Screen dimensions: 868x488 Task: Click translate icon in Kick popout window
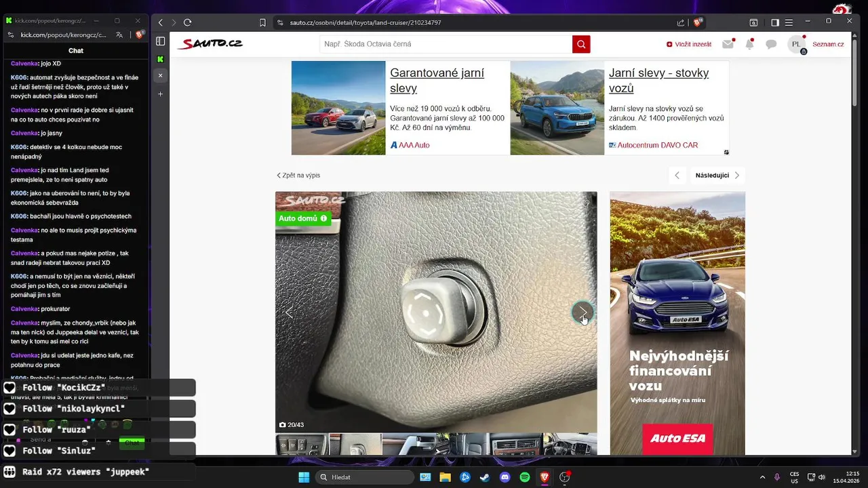tap(119, 35)
